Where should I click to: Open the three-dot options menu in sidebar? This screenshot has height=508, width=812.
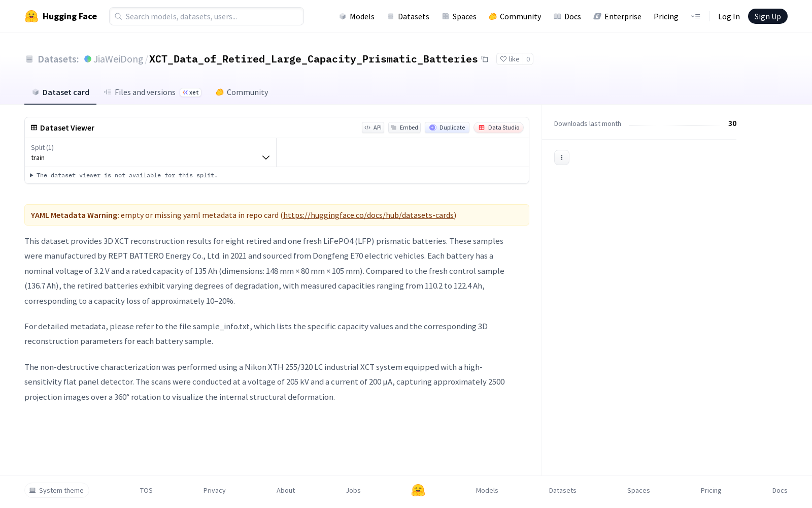pyautogui.click(x=562, y=157)
